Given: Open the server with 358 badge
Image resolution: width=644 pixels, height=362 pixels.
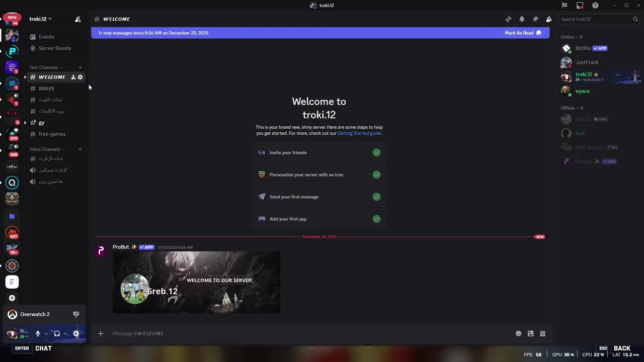Looking at the screenshot, I should (12, 150).
